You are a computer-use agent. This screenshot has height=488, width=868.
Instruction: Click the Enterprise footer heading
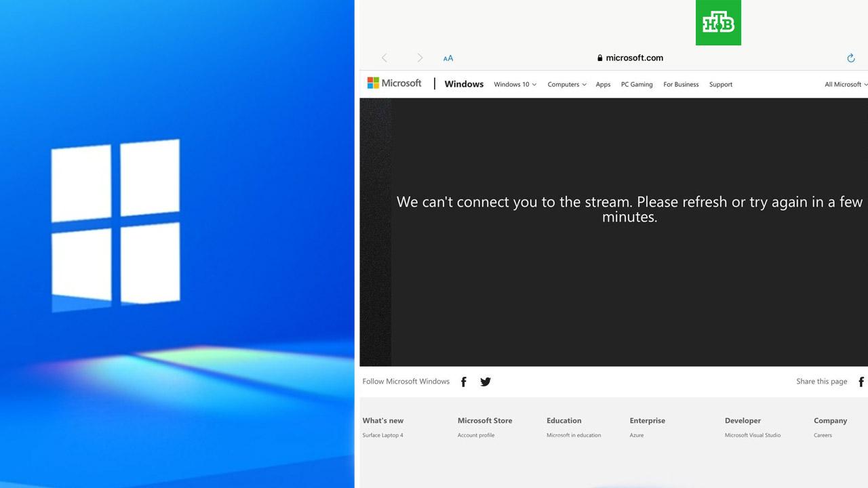pyautogui.click(x=648, y=421)
